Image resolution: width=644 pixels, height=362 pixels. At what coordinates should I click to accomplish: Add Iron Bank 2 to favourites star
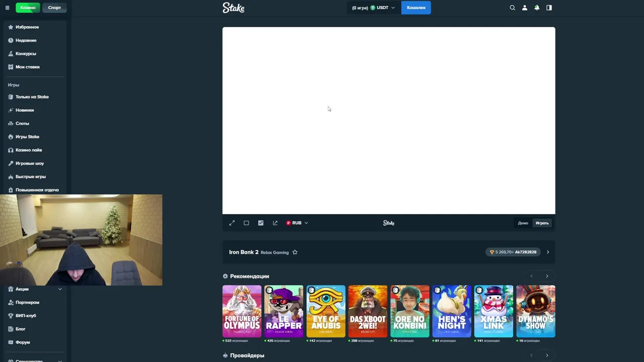pos(295,252)
